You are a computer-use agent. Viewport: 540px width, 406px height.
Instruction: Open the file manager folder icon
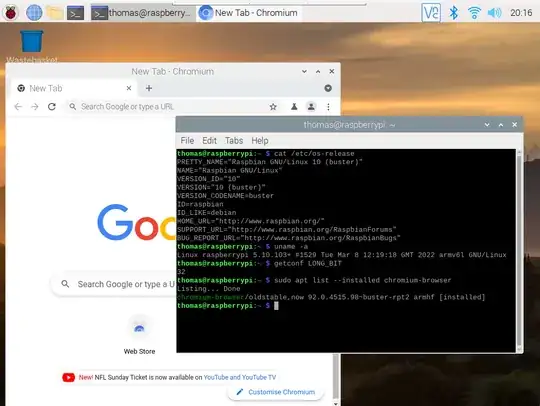55,13
